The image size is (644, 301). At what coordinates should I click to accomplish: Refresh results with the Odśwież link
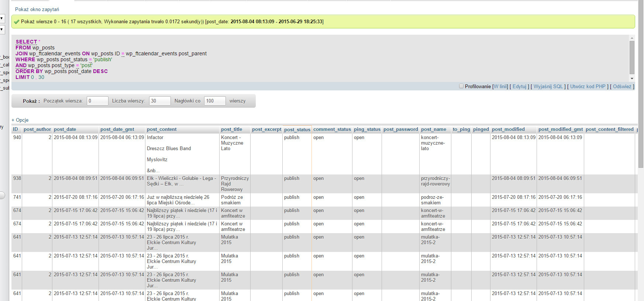622,86
